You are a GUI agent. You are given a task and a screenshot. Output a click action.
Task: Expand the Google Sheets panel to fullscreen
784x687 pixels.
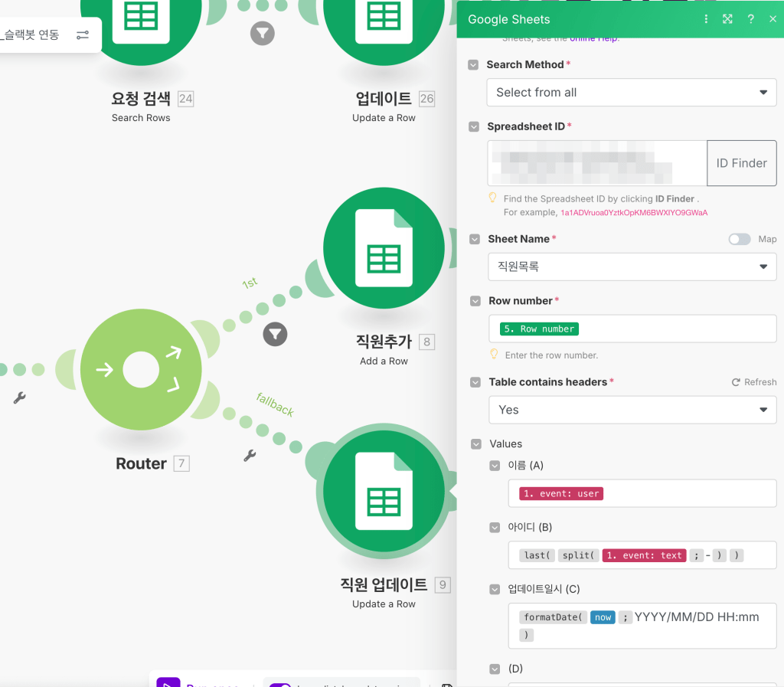click(x=727, y=18)
